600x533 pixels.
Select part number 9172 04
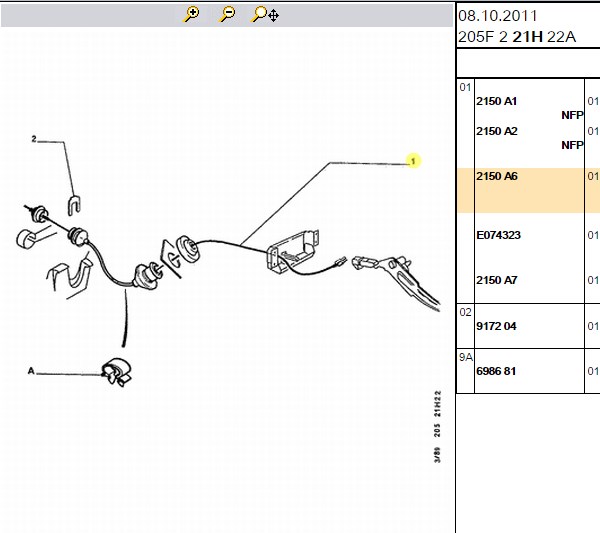[496, 326]
